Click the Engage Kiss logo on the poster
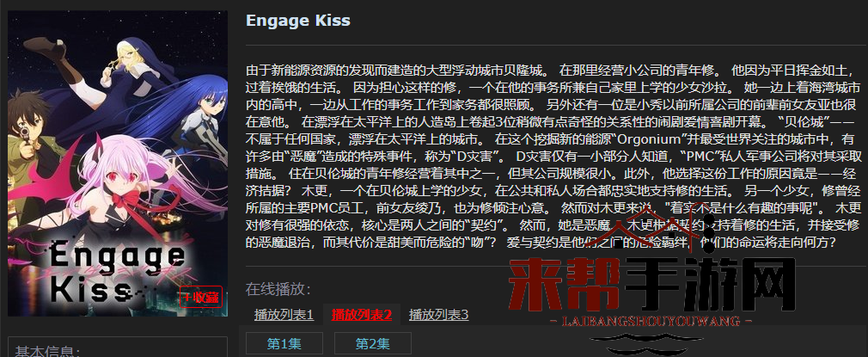This screenshot has height=357, width=868. (x=116, y=271)
